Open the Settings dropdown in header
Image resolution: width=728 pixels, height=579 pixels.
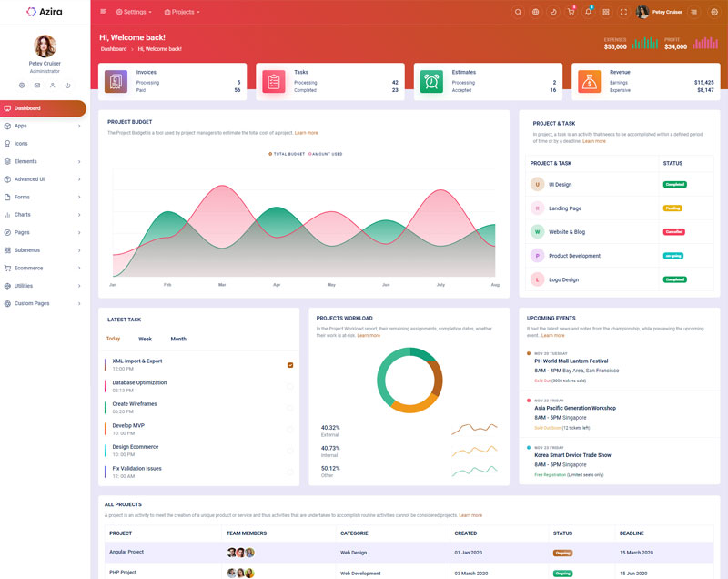point(134,12)
